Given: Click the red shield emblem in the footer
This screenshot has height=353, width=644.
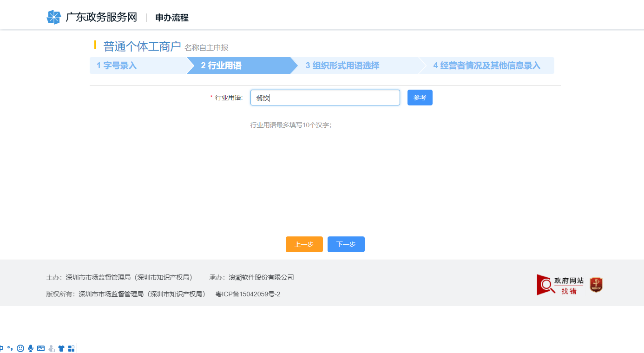Looking at the screenshot, I should [x=596, y=284].
